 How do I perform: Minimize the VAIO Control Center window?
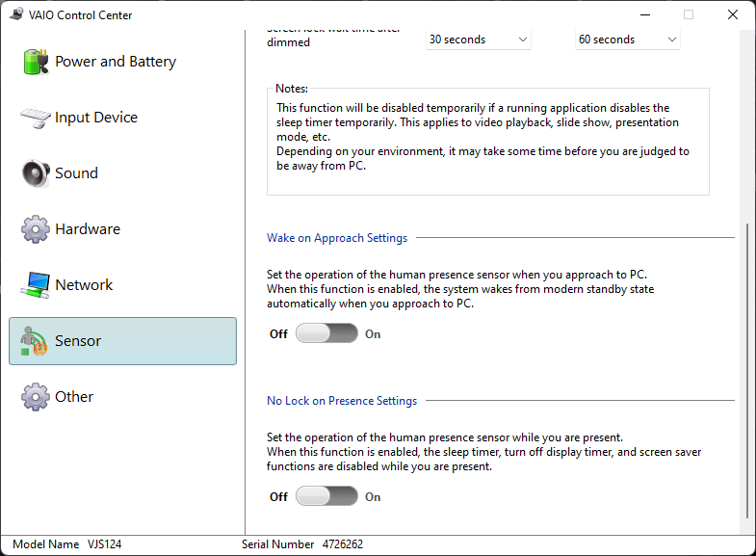click(x=645, y=15)
